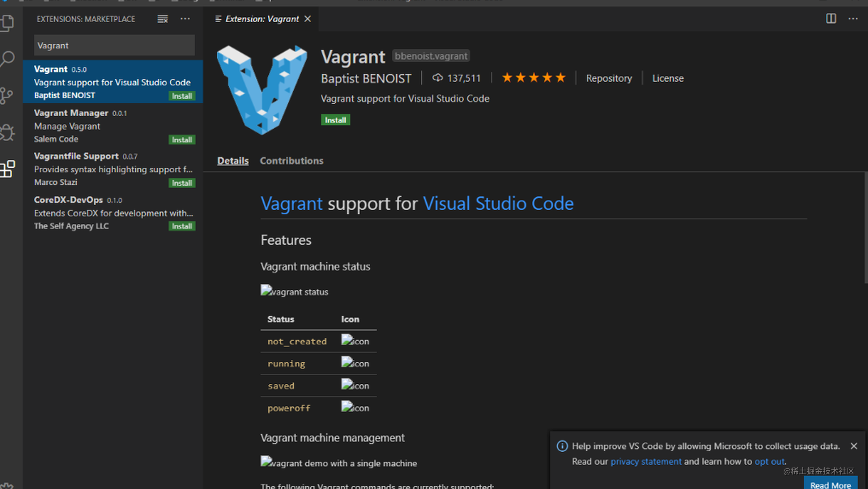Click the bbenoist.vagrant extension identifier
The width and height of the screenshot is (868, 489).
tap(431, 56)
